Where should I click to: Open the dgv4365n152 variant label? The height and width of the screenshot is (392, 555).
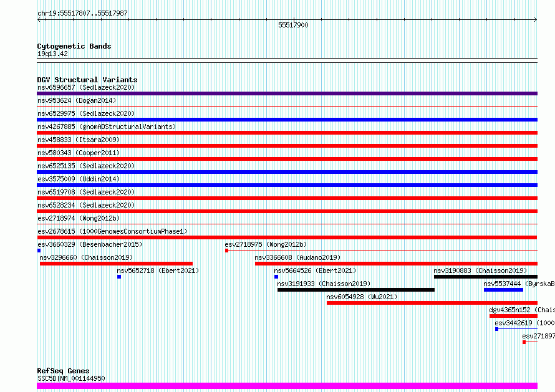[x=522, y=310]
